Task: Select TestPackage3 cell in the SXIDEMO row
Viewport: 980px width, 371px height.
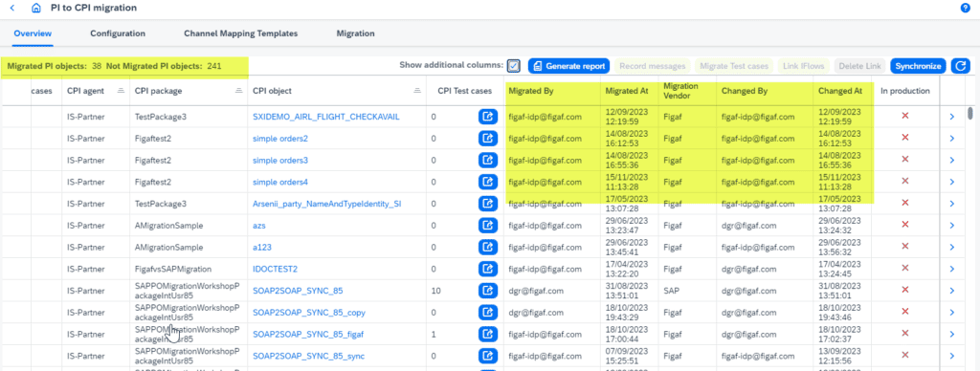Action: click(161, 117)
